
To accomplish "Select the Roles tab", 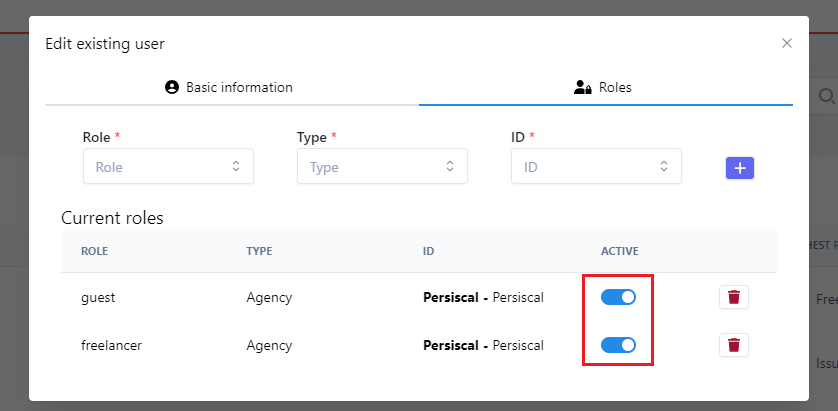I will [605, 87].
